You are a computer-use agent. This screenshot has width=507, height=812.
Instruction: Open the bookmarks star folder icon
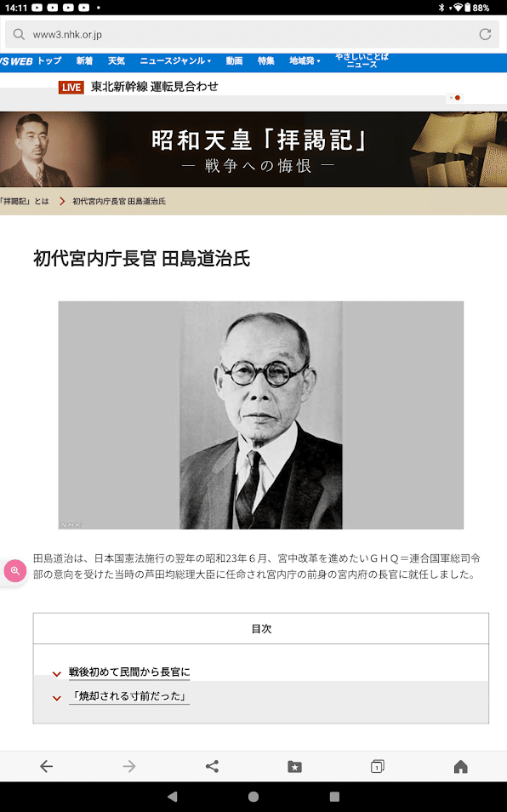(295, 766)
